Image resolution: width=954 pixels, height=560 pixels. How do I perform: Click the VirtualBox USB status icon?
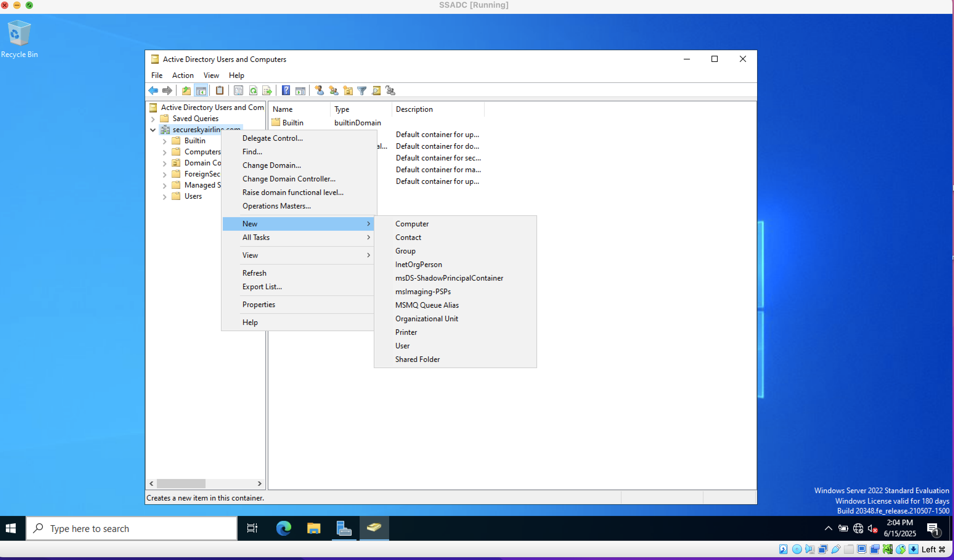(x=835, y=549)
